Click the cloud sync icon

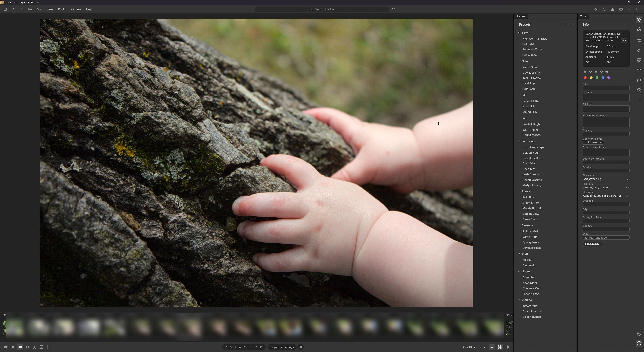pyautogui.click(x=629, y=9)
